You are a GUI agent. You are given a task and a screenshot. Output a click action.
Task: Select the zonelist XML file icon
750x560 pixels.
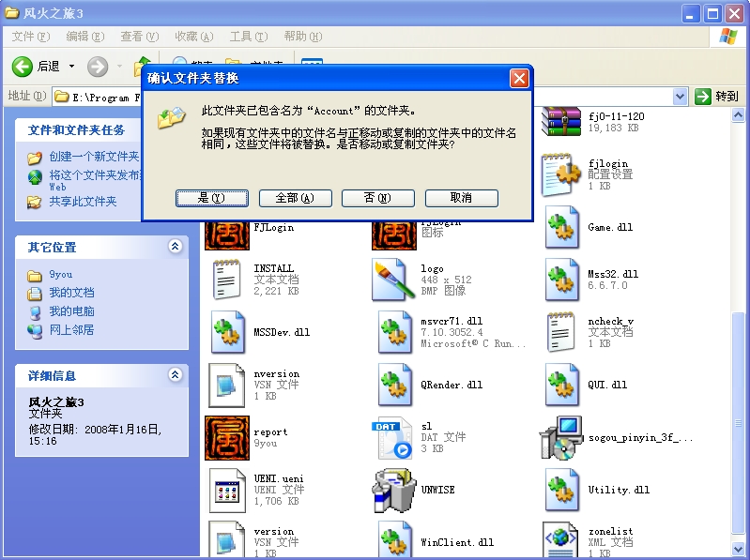point(560,540)
